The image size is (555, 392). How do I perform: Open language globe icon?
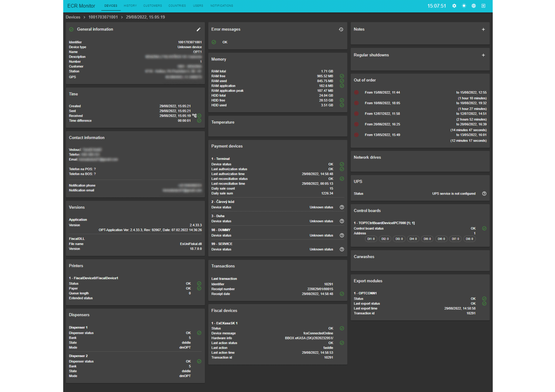[474, 6]
